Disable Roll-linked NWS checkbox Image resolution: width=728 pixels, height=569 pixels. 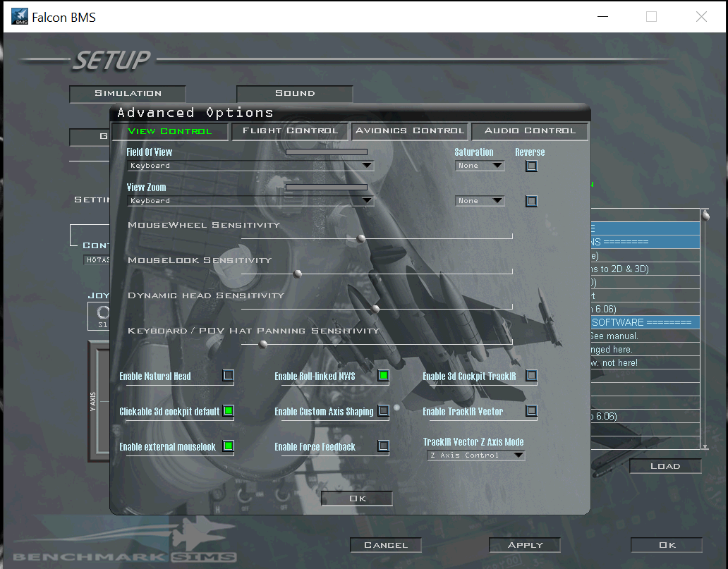pos(384,376)
